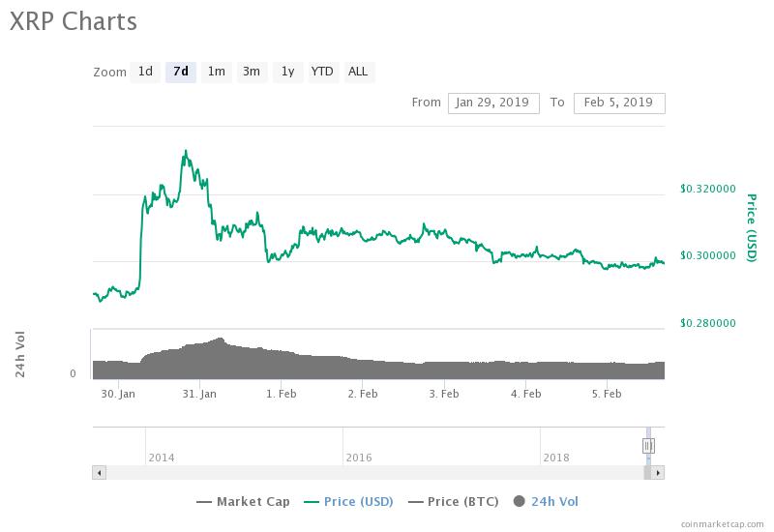Click the navigator range handle

click(x=648, y=446)
